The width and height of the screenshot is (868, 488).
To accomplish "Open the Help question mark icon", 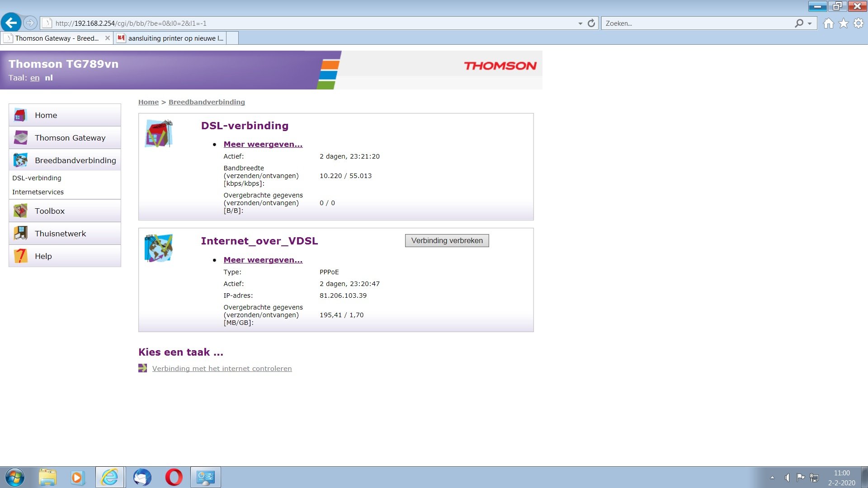I will click(x=20, y=256).
